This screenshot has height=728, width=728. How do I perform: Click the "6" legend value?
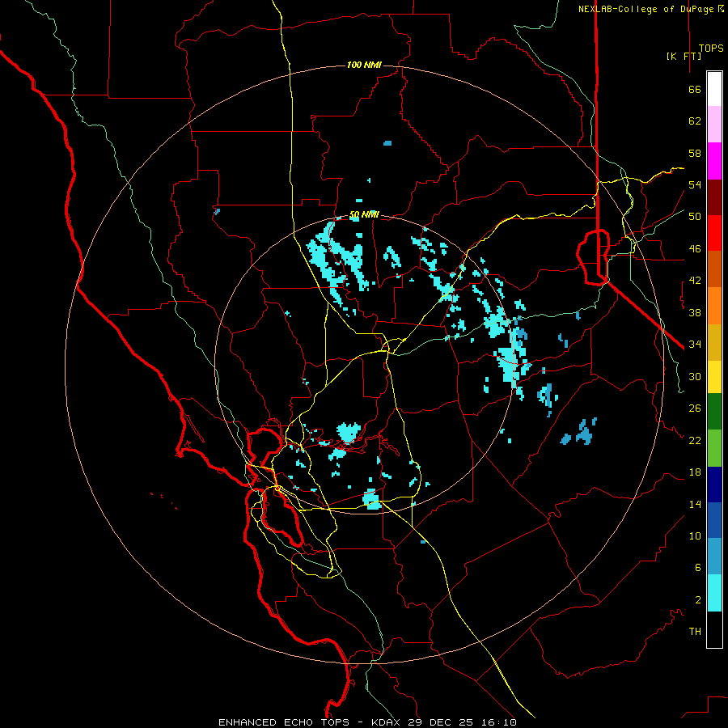pos(698,568)
